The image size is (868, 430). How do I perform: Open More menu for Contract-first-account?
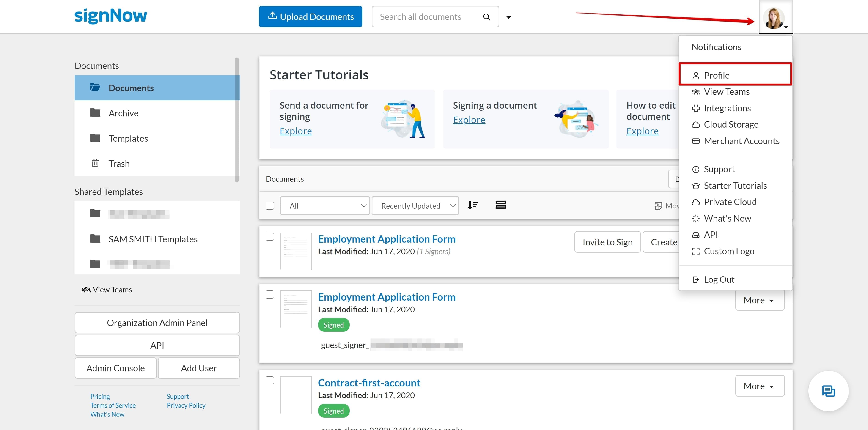(759, 386)
